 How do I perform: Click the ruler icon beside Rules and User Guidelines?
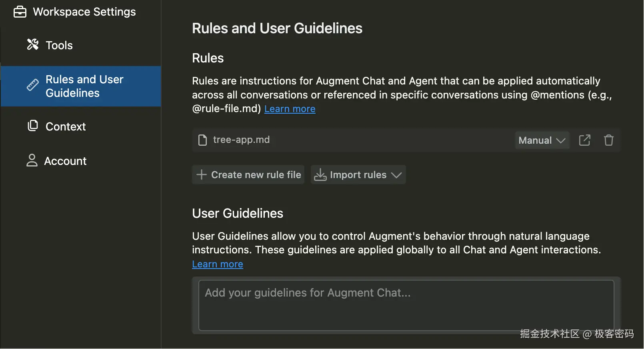(33, 85)
